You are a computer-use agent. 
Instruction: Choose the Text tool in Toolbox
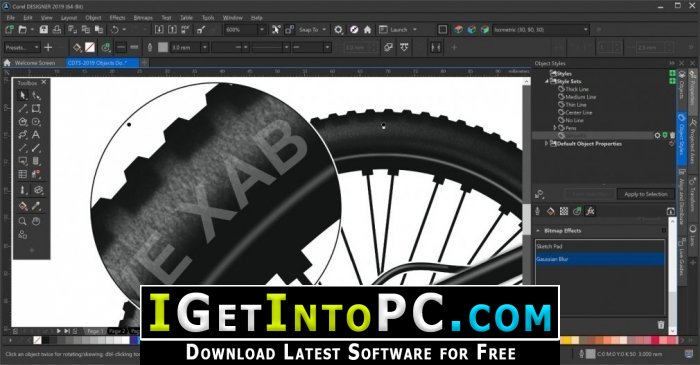click(36, 135)
